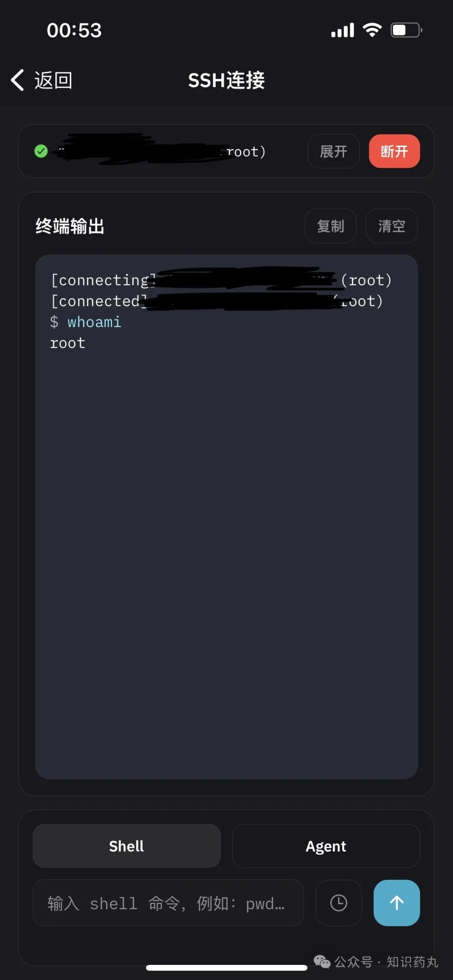The height and width of the screenshot is (980, 453).
Task: Tap the green connected status checkmark
Action: (41, 151)
